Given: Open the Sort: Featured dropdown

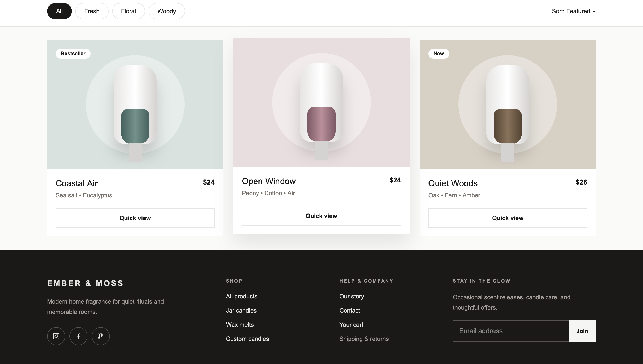Looking at the screenshot, I should click(573, 11).
